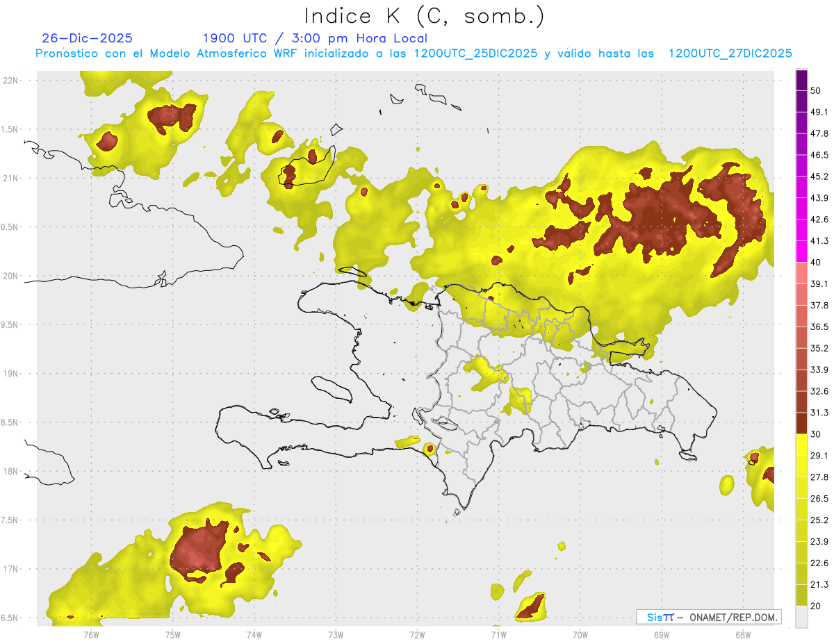The height and width of the screenshot is (644, 834).
Task: Click the longitude label '74W'
Action: coord(254,634)
